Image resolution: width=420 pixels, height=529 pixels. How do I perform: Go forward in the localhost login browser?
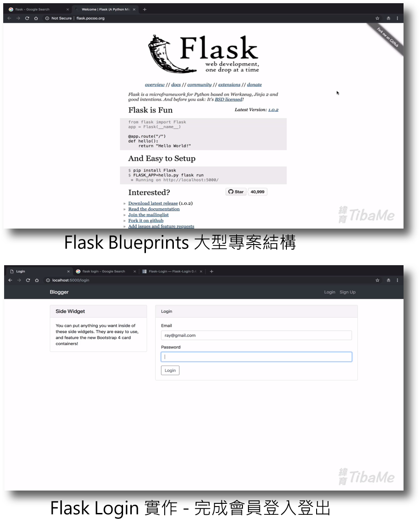tap(19, 280)
